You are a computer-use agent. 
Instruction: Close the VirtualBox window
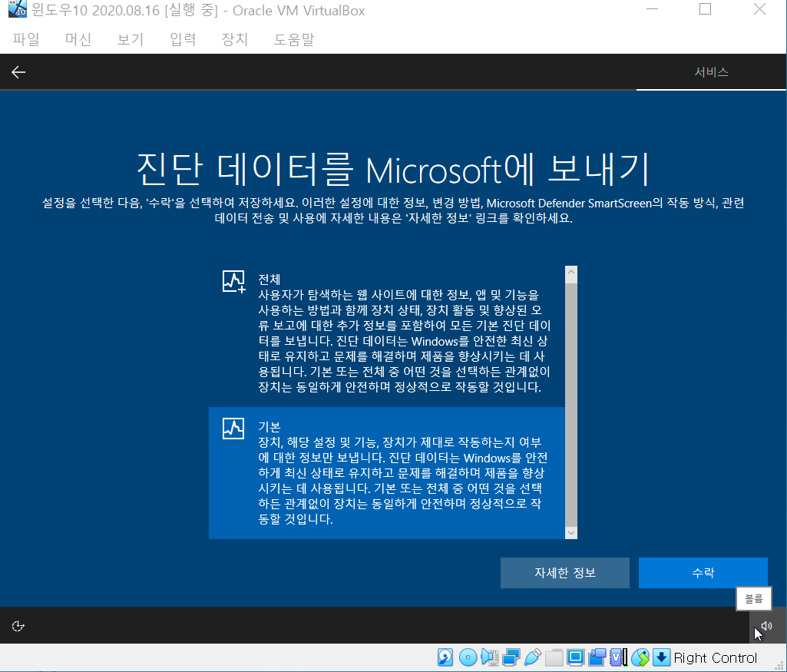pyautogui.click(x=759, y=9)
